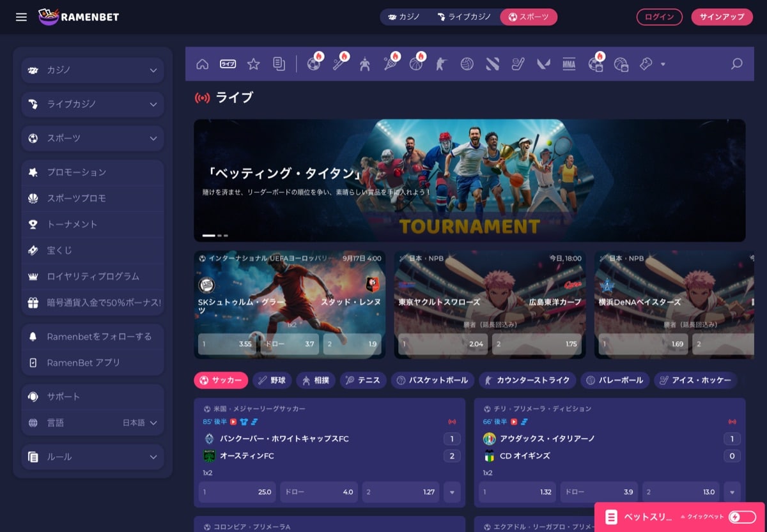767x532 pixels.
Task: Open favorites via the star icon
Action: (x=254, y=64)
